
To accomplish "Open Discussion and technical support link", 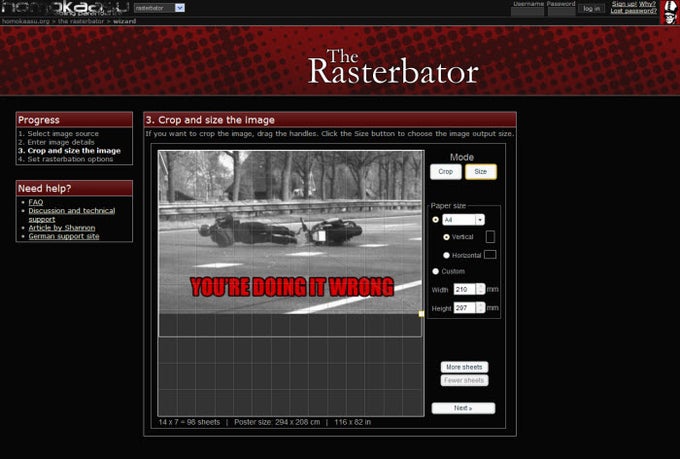I will coord(72,215).
